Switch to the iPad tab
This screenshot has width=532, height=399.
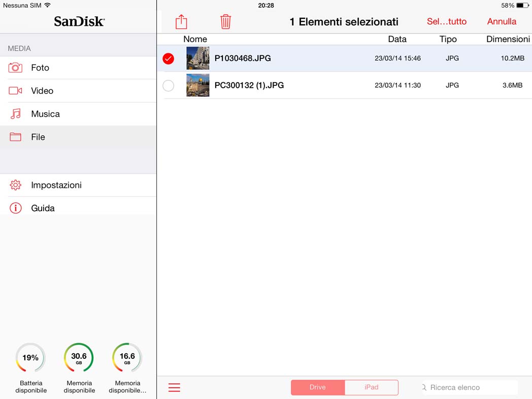tap(372, 387)
